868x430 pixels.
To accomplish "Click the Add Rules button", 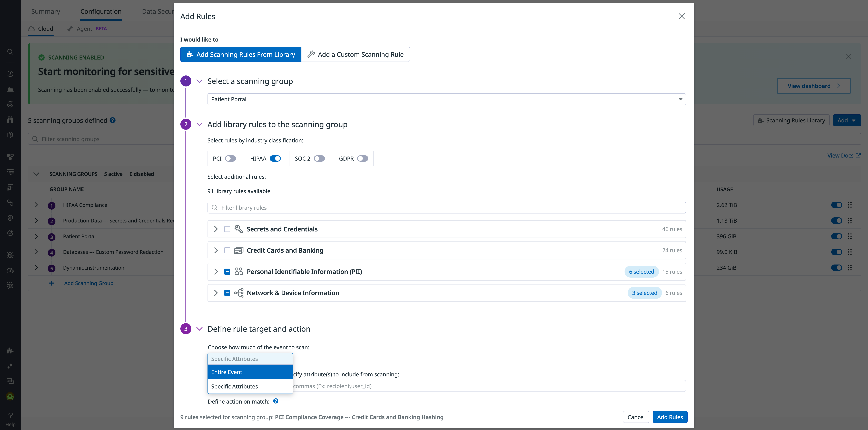I will coord(670,417).
